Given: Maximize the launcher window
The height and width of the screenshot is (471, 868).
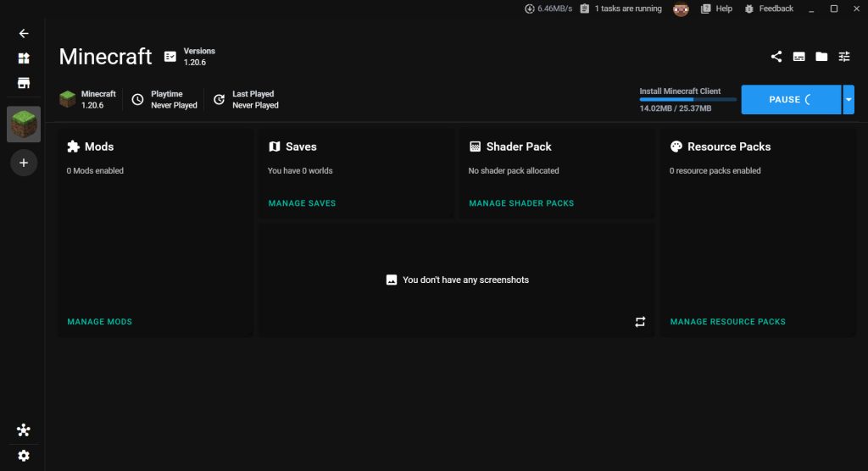Looking at the screenshot, I should 834,8.
